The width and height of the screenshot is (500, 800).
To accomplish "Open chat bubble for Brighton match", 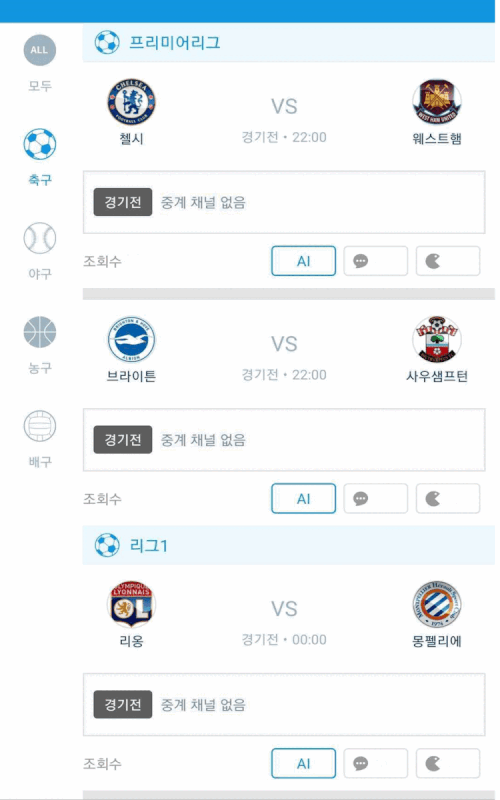I will [x=376, y=498].
